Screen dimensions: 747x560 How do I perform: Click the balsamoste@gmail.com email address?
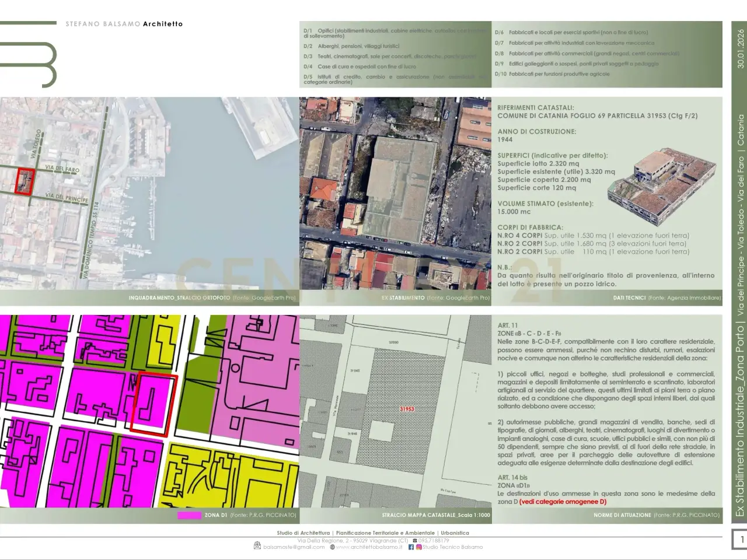[x=294, y=547]
